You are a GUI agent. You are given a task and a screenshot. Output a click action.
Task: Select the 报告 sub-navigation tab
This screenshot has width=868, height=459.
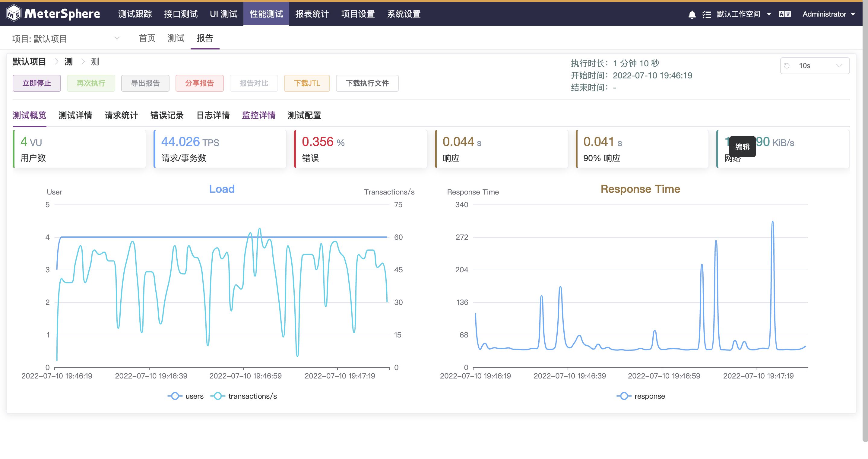tap(205, 38)
